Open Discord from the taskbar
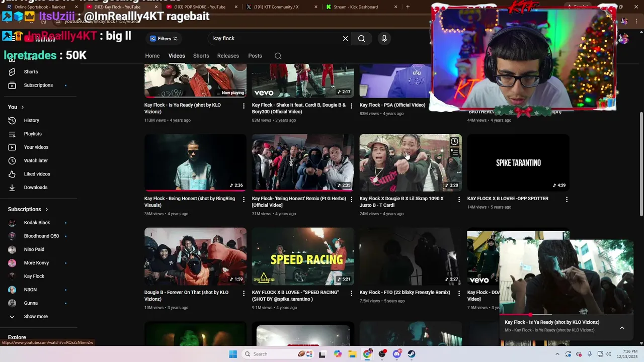This screenshot has height=362, width=644. 397,354
